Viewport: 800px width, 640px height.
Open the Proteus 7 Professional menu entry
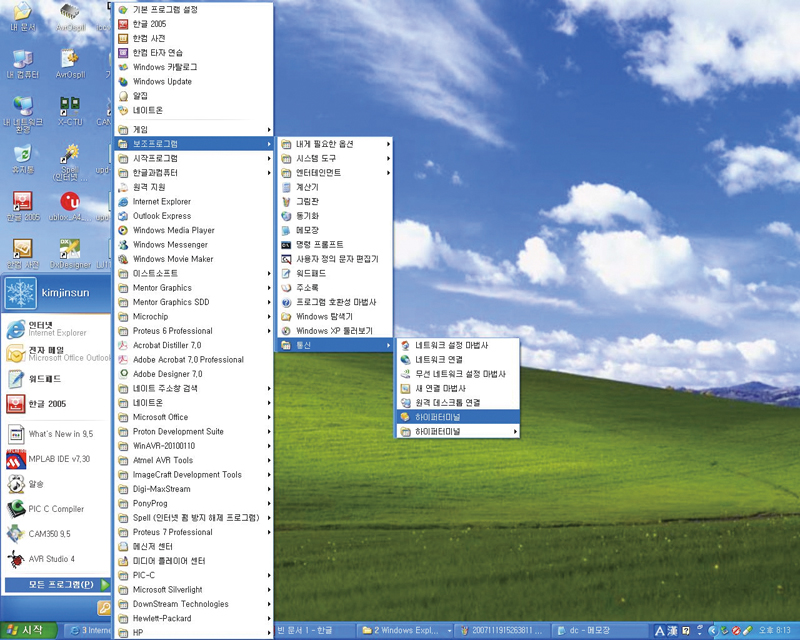[x=194, y=532]
